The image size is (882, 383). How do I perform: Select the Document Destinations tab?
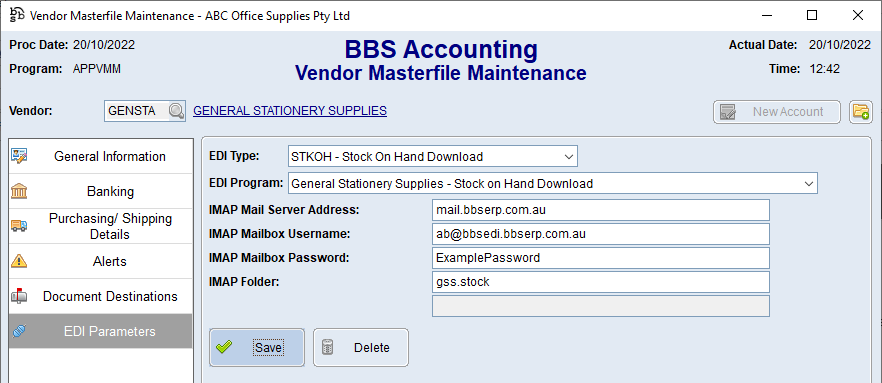pos(101,296)
